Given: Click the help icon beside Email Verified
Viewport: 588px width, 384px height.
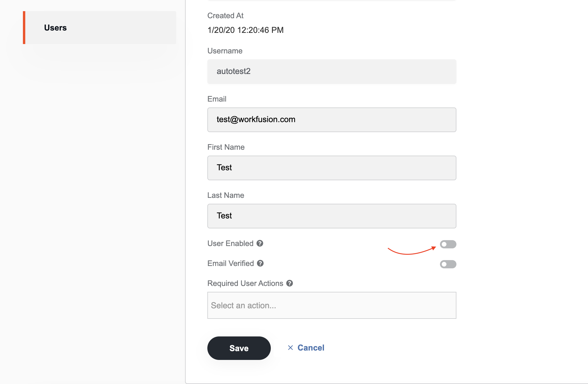Looking at the screenshot, I should coord(260,263).
